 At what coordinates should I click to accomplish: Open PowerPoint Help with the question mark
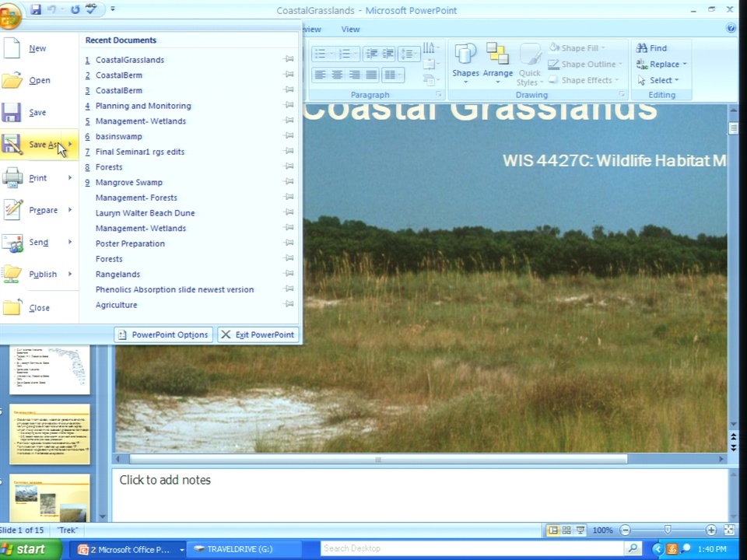click(731, 29)
